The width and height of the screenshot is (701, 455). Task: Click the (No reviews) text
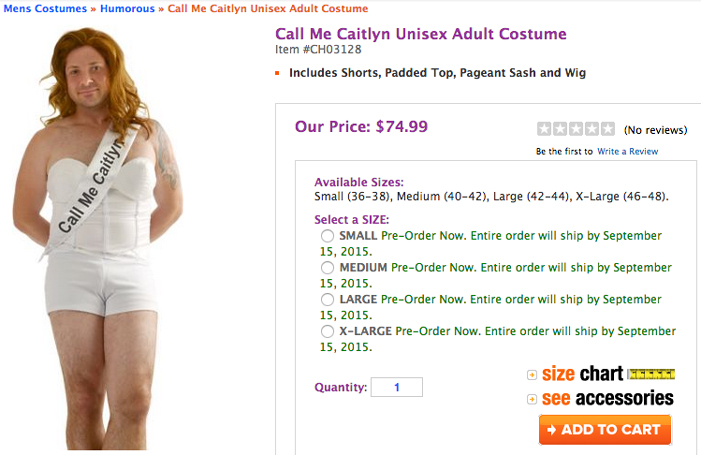[x=655, y=130]
